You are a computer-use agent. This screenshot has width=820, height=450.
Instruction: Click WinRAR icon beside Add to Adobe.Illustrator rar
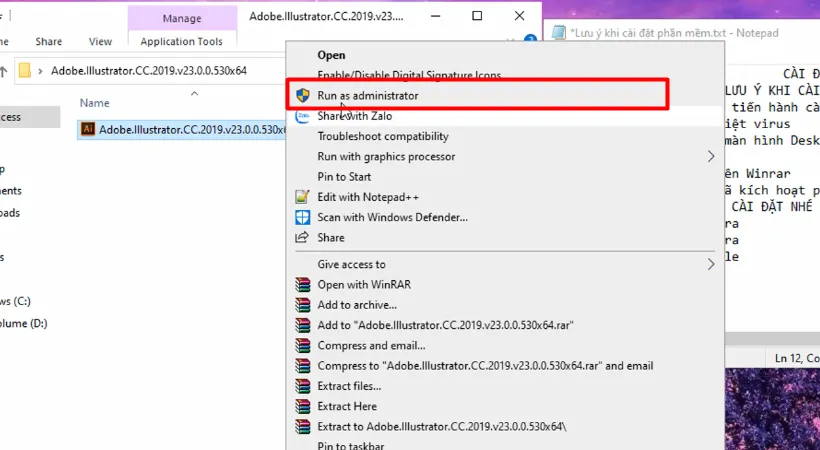pos(302,325)
